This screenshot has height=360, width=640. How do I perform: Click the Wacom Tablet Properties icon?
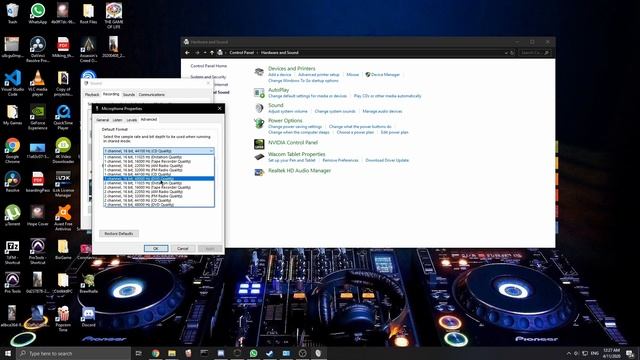[259, 157]
